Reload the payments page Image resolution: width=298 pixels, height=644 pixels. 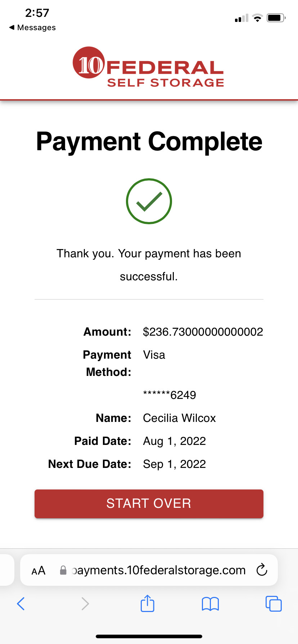(x=262, y=570)
